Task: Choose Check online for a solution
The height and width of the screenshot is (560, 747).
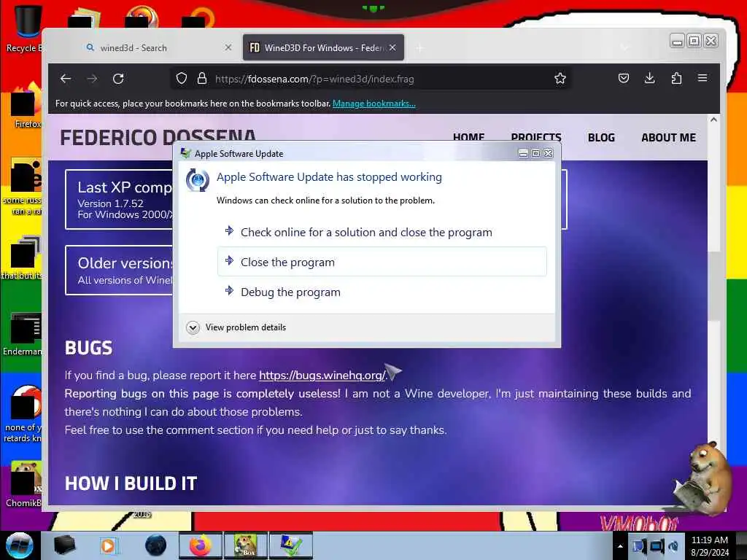Action: pyautogui.click(x=382, y=233)
